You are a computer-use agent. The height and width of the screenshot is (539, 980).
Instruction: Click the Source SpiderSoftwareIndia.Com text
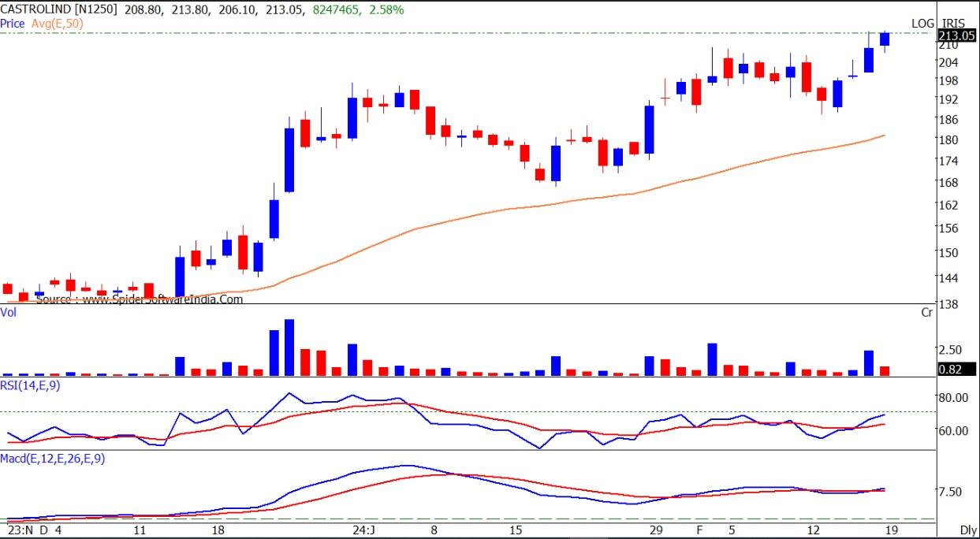(x=140, y=299)
